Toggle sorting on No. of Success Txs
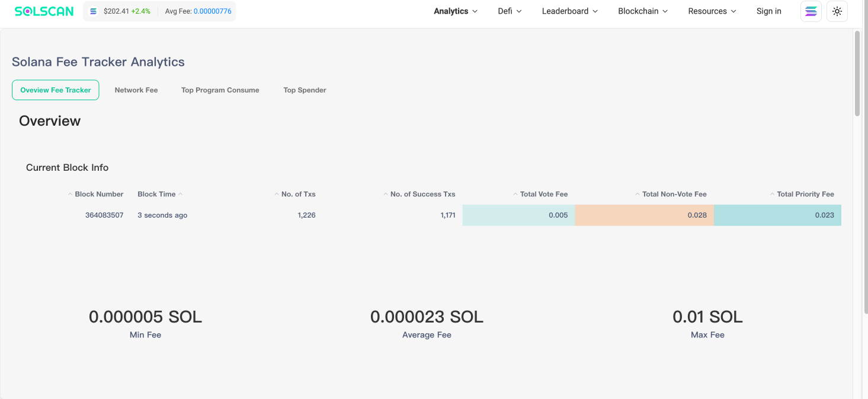868x399 pixels. [x=385, y=193]
